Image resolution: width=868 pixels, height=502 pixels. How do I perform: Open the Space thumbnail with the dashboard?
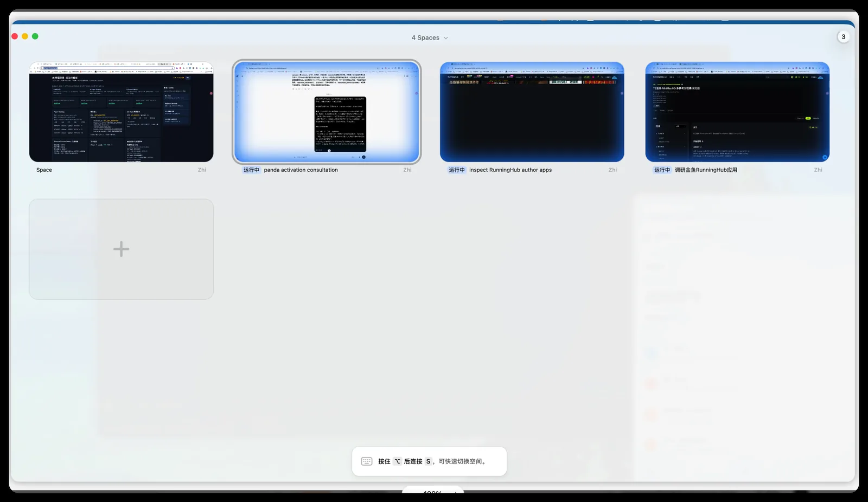pos(121,112)
